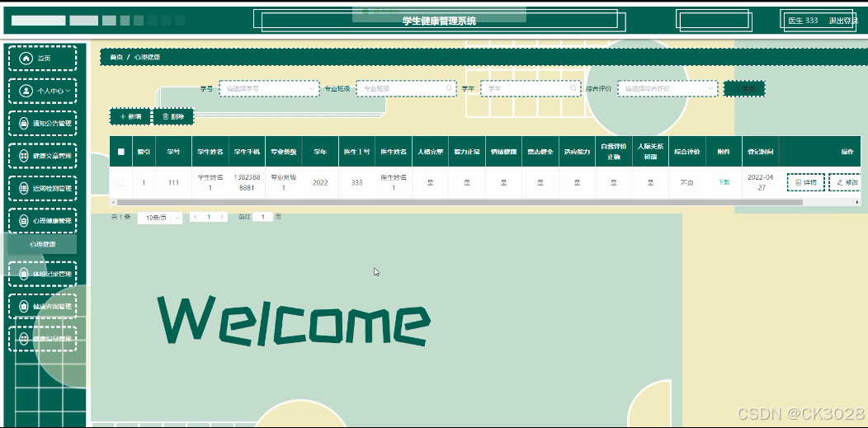Click the search icon in 学年 field

573,88
